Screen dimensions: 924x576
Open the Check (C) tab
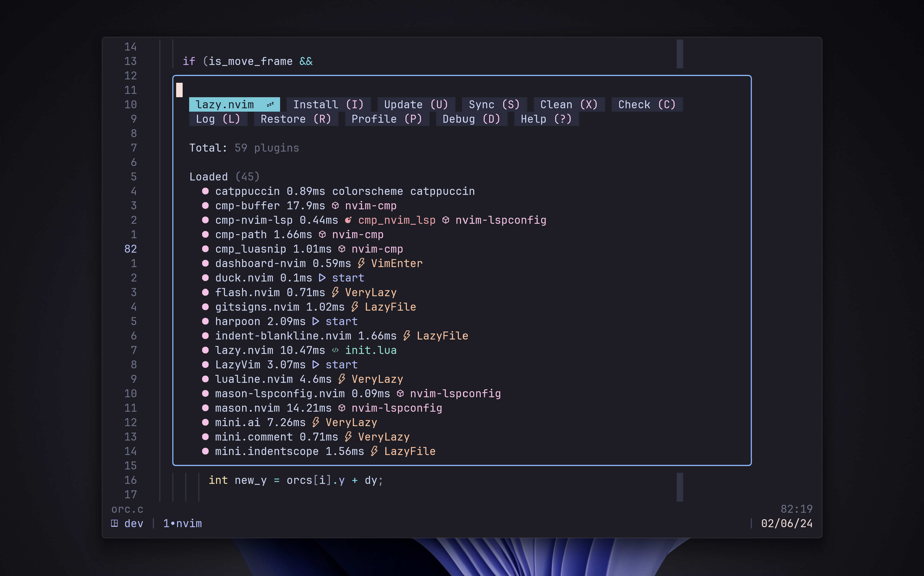point(647,104)
